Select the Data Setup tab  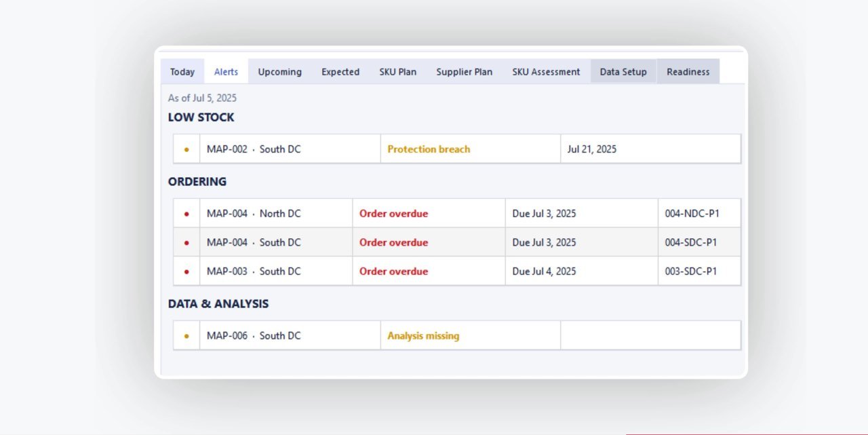click(623, 71)
